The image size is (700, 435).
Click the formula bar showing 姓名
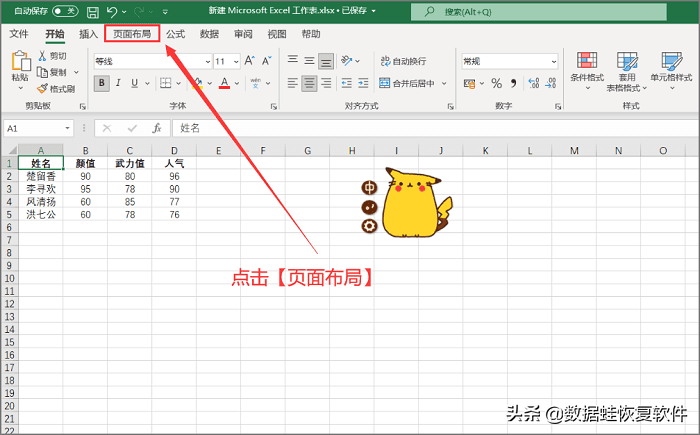435,129
